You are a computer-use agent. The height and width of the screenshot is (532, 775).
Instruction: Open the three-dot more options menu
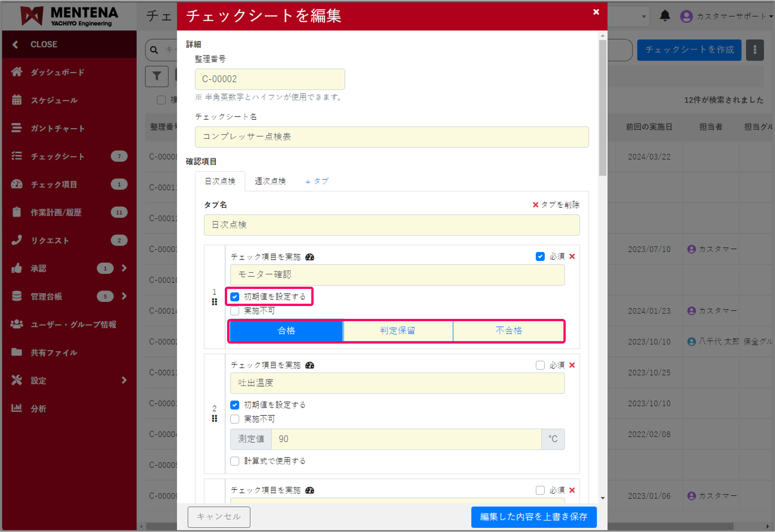(x=755, y=50)
